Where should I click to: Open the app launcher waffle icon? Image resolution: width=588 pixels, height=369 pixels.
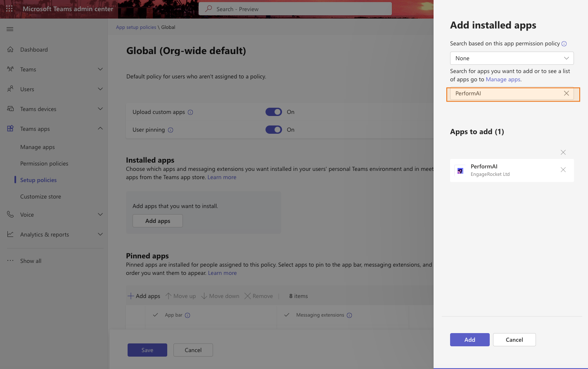click(x=9, y=9)
